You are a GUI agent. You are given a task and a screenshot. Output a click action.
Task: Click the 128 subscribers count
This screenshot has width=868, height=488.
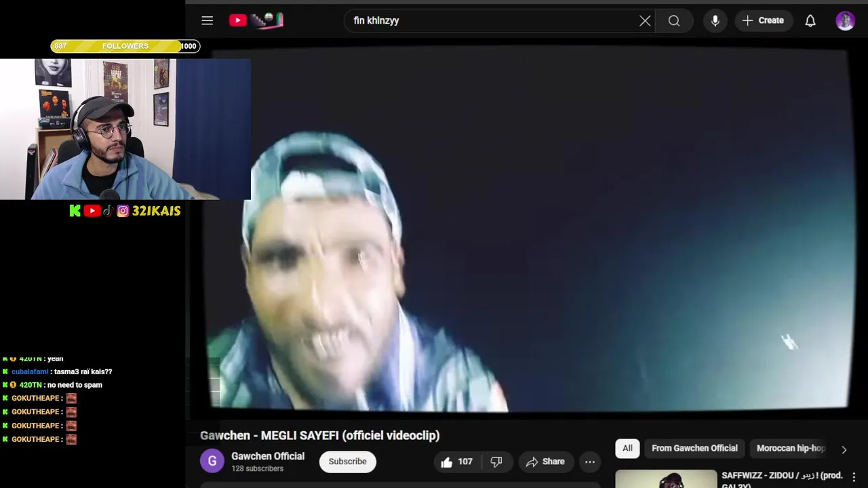click(257, 468)
